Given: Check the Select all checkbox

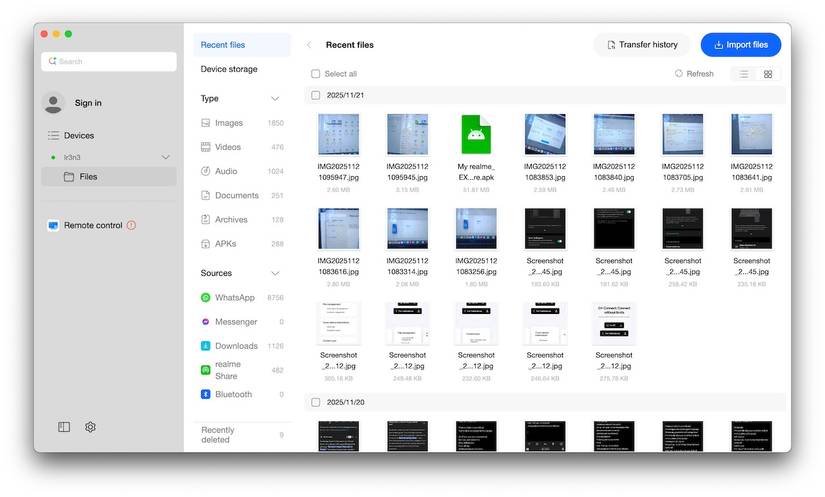Looking at the screenshot, I should 316,74.
